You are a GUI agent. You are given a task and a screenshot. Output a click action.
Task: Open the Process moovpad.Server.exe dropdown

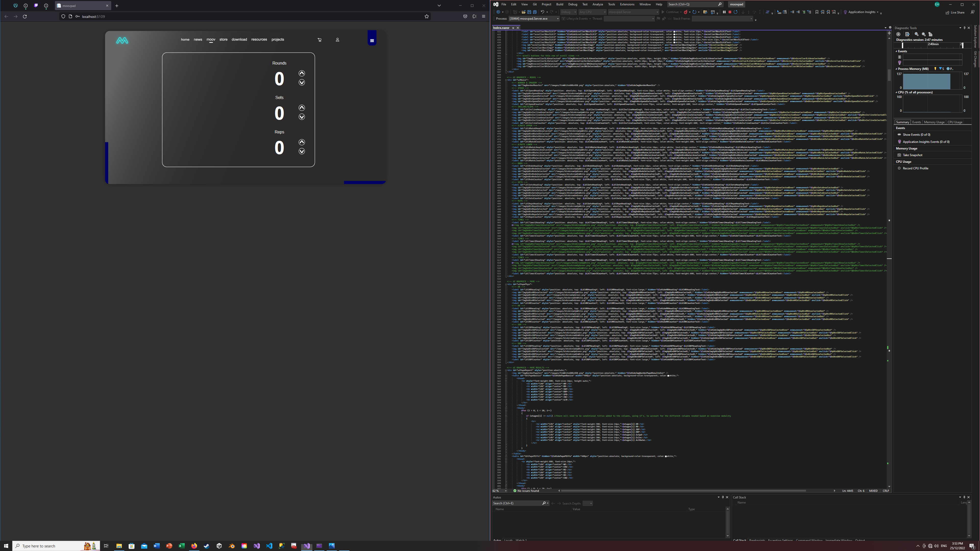coord(534,19)
